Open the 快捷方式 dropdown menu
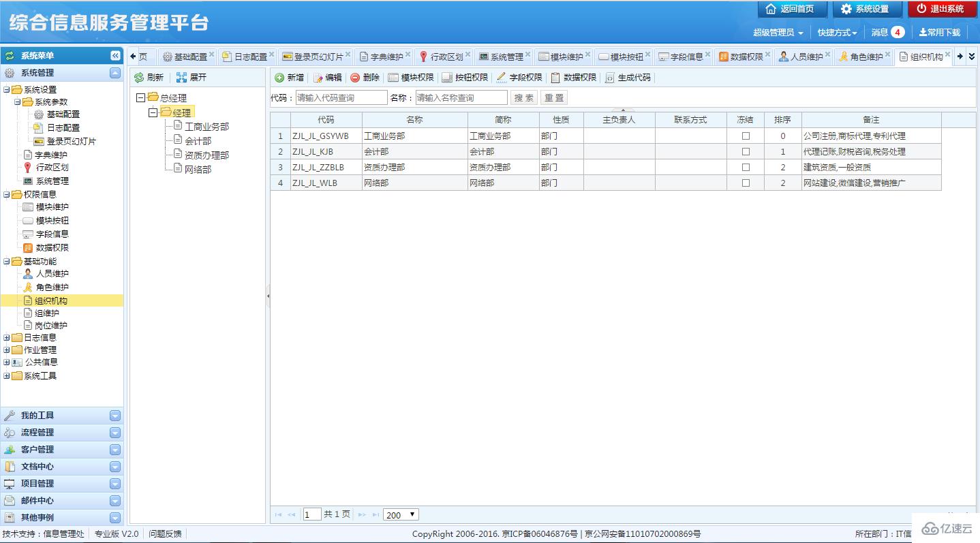Viewport: 980px width, 543px height. (837, 32)
